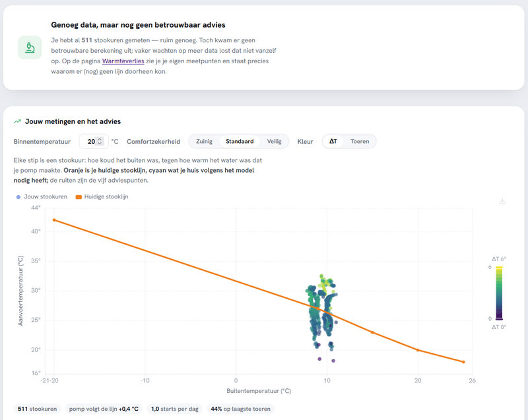Click the 511 stookuren chip
This screenshot has width=528, height=420.
(38, 409)
